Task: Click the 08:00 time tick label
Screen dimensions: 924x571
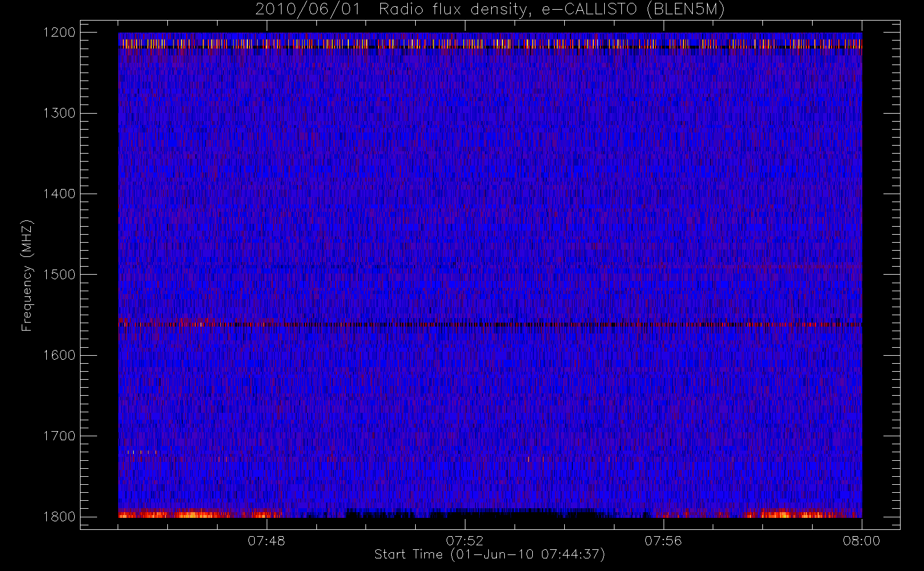Action: tap(861, 541)
